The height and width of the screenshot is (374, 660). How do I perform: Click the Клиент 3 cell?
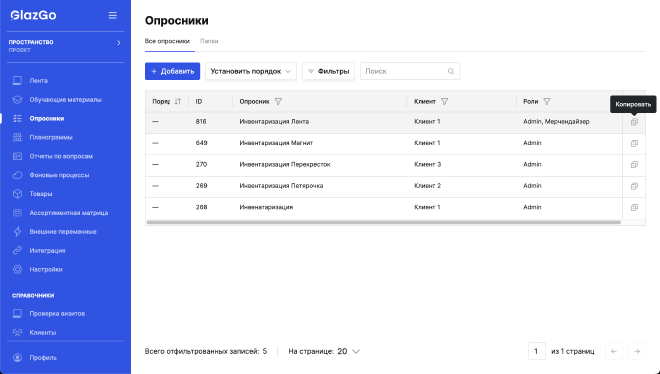(427, 164)
